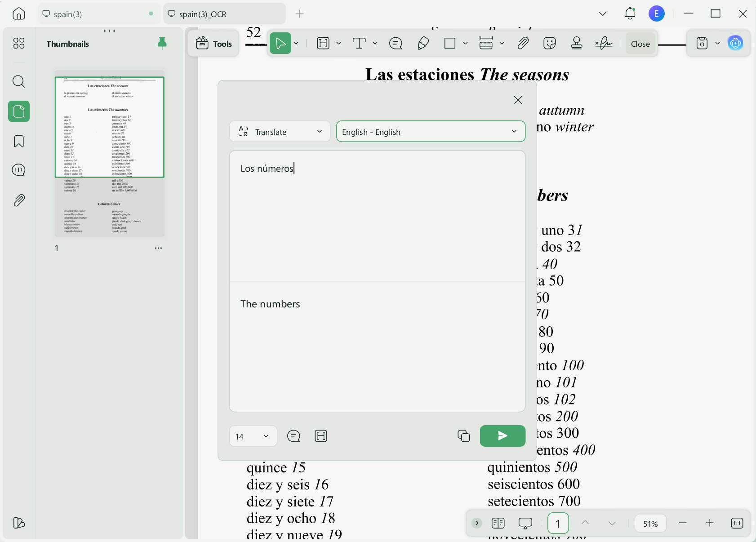This screenshot has height=542, width=756.
Task: Start the slideshow presentation mode
Action: [x=525, y=523]
